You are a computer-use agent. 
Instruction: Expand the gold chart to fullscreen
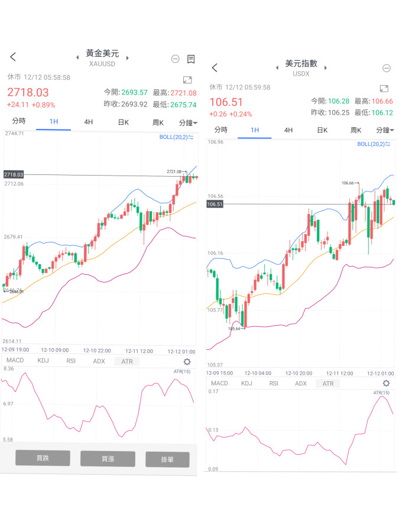tap(187, 80)
